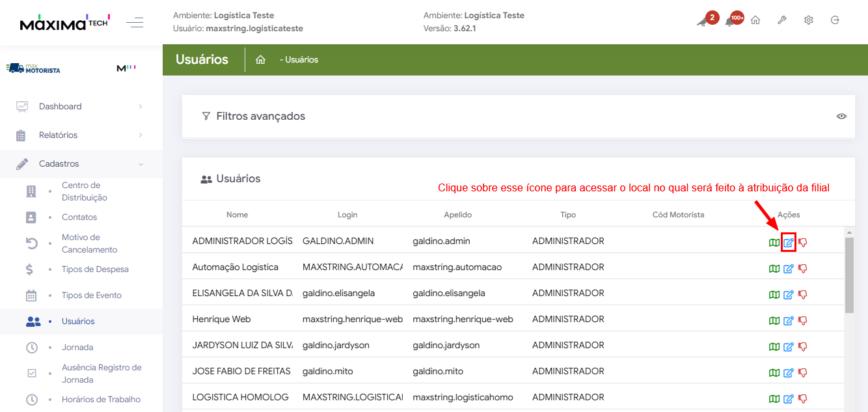Select Tipos de Despesa in sidebar
This screenshot has width=868, height=412.
(x=95, y=269)
